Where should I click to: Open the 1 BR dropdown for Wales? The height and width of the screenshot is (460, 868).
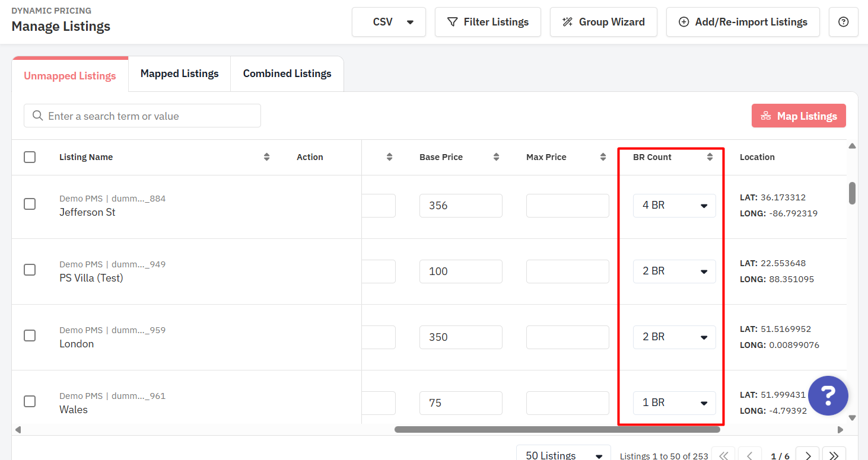[674, 403]
